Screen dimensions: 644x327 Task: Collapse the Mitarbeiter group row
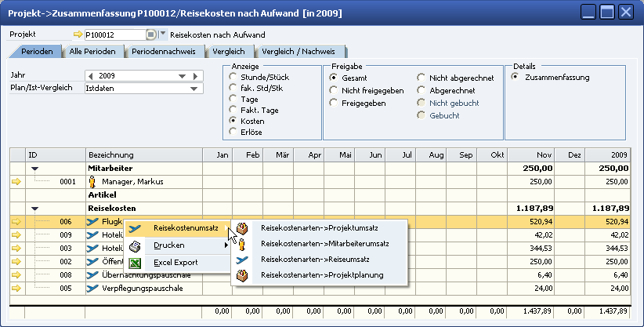click(x=34, y=168)
